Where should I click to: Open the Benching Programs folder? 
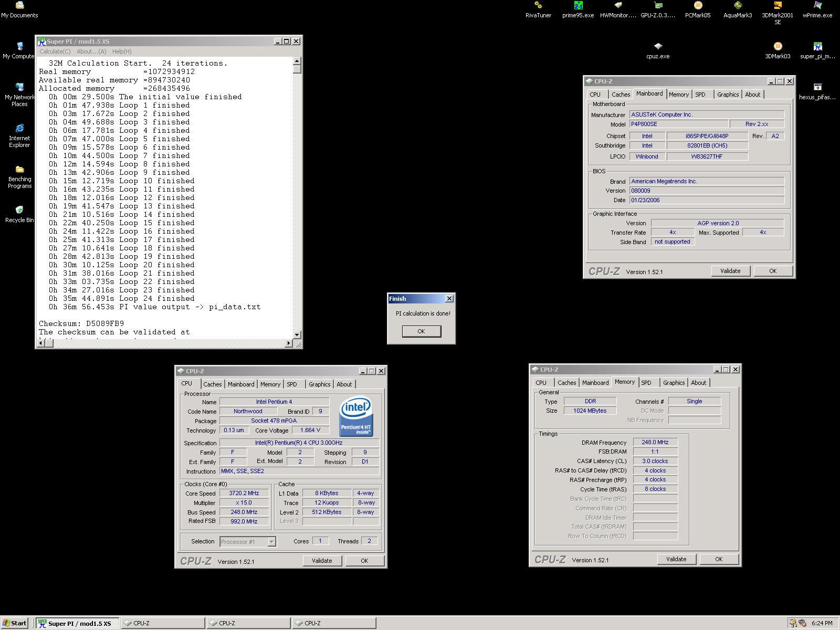[x=19, y=176]
